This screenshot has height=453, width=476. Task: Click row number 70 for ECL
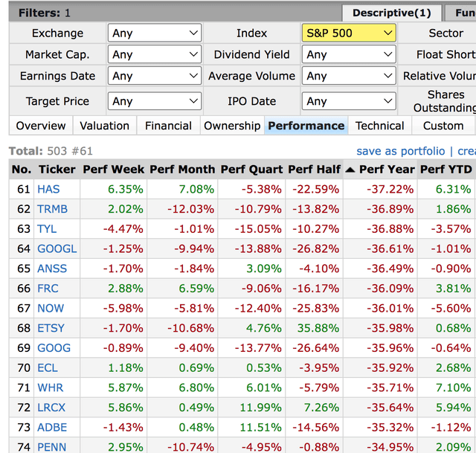pyautogui.click(x=24, y=367)
